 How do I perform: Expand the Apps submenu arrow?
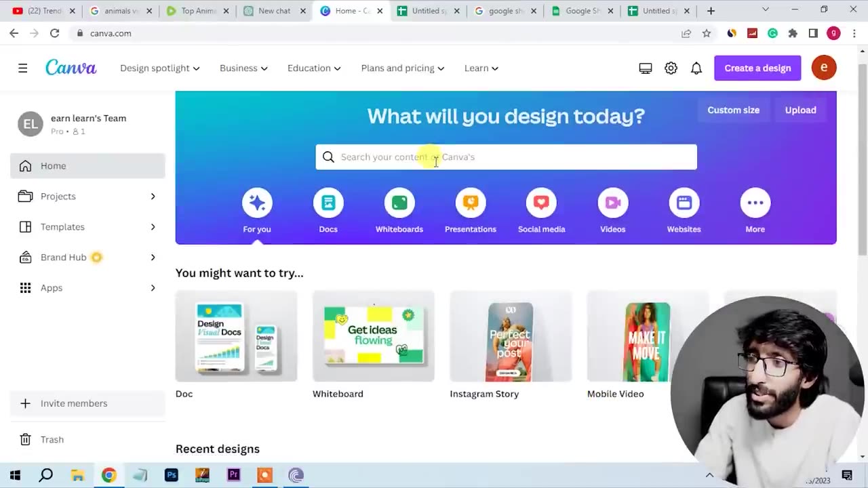153,288
